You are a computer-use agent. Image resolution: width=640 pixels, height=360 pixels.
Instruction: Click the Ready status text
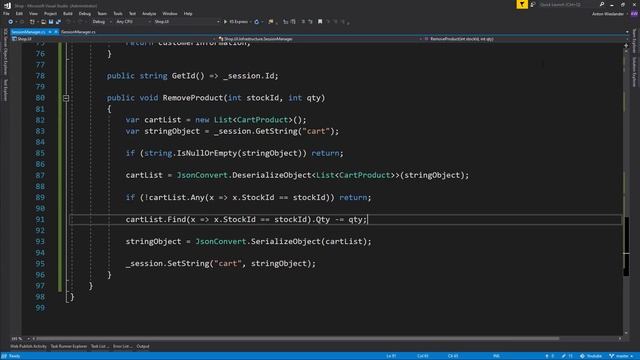[x=15, y=356]
